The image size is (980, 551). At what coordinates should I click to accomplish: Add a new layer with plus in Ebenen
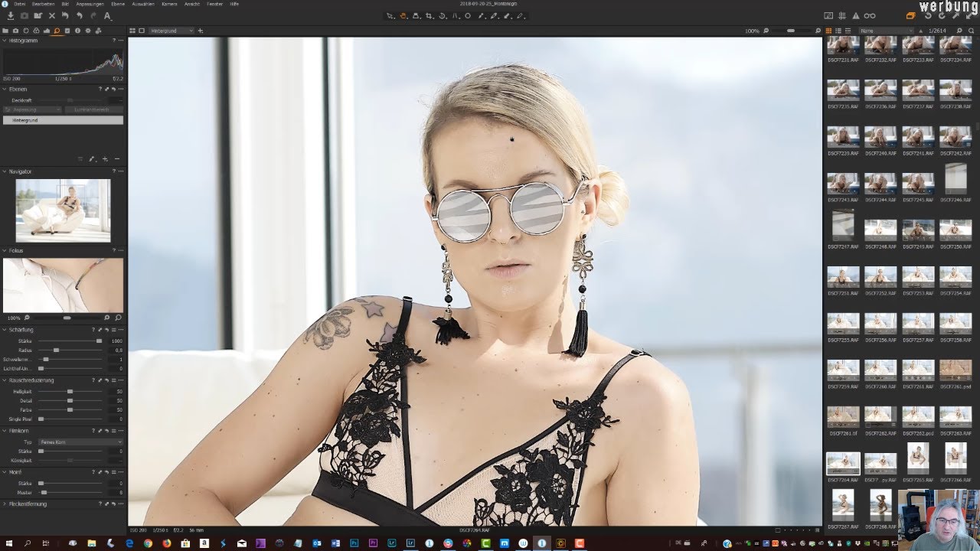[105, 159]
